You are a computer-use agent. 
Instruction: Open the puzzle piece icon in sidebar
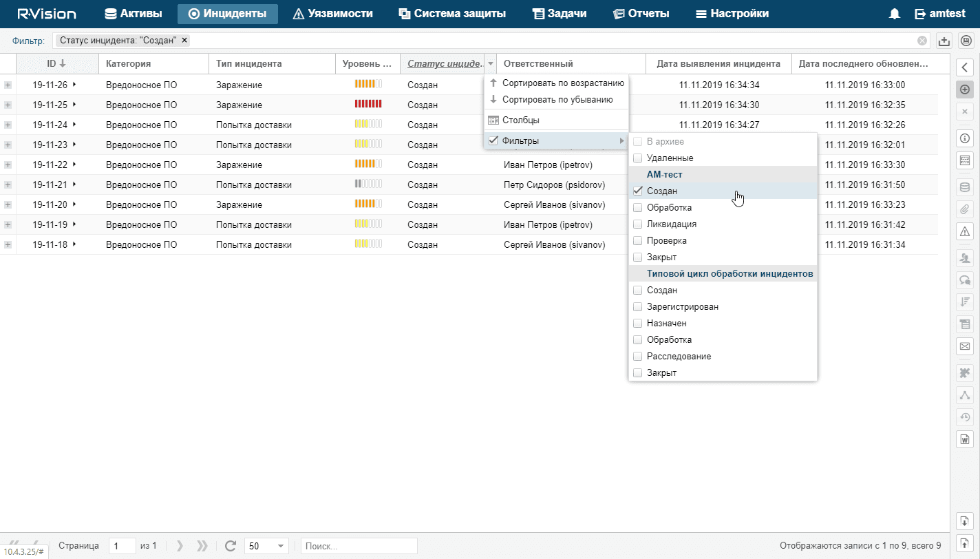pyautogui.click(x=965, y=372)
